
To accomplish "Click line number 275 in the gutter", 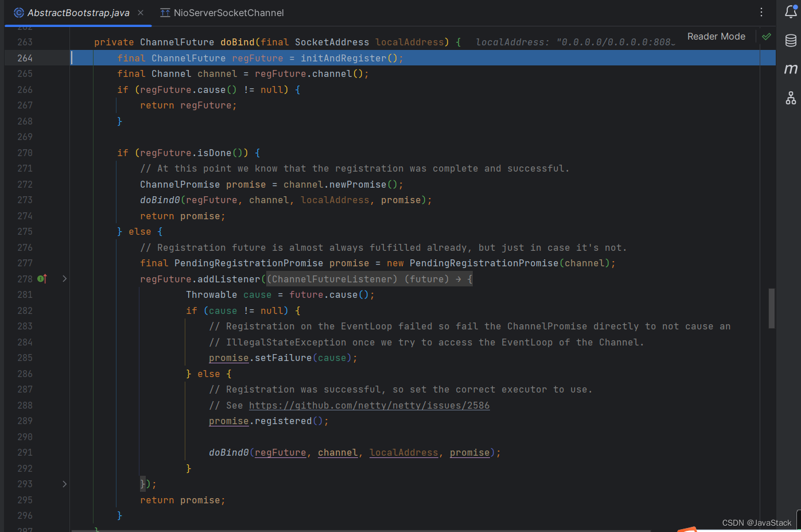I will click(x=25, y=232).
